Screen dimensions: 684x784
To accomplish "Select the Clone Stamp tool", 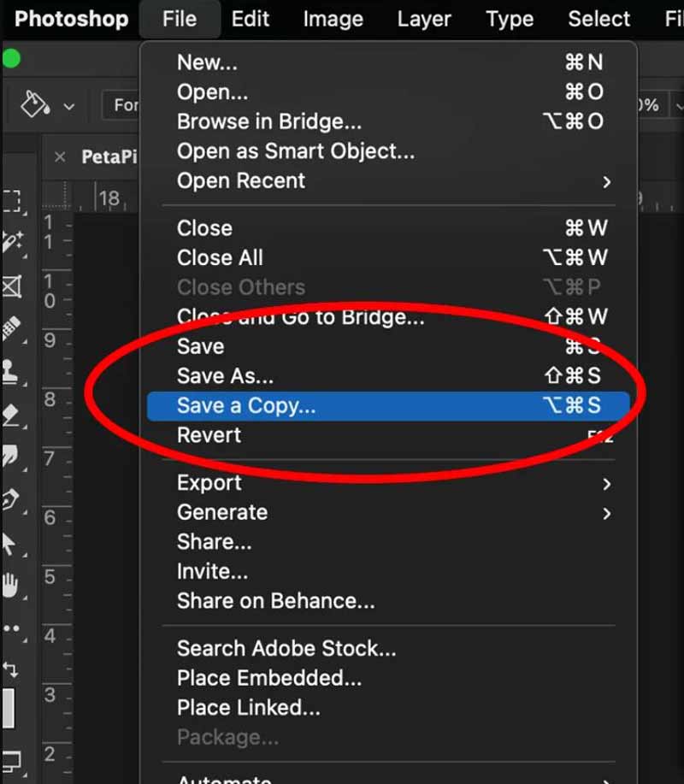I will (13, 372).
